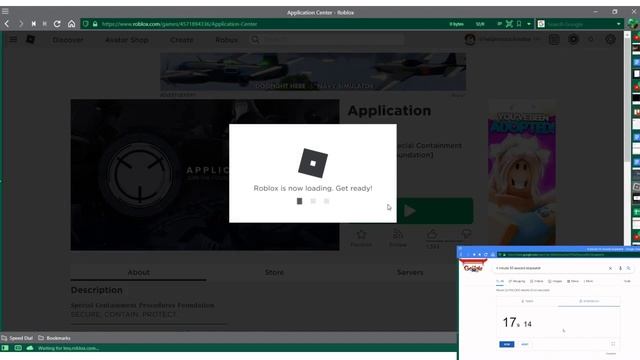Click the fast forward navigation button
640x360 pixels.
point(45,24)
